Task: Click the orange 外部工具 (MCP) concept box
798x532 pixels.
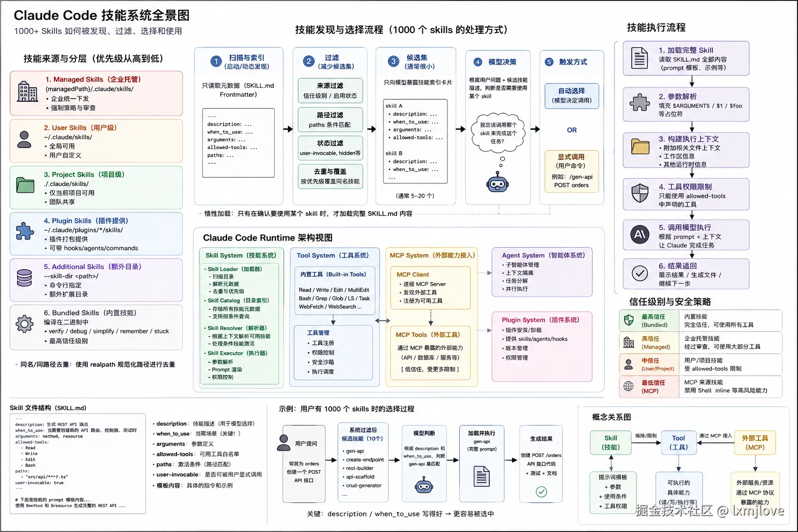Action: coord(755,443)
